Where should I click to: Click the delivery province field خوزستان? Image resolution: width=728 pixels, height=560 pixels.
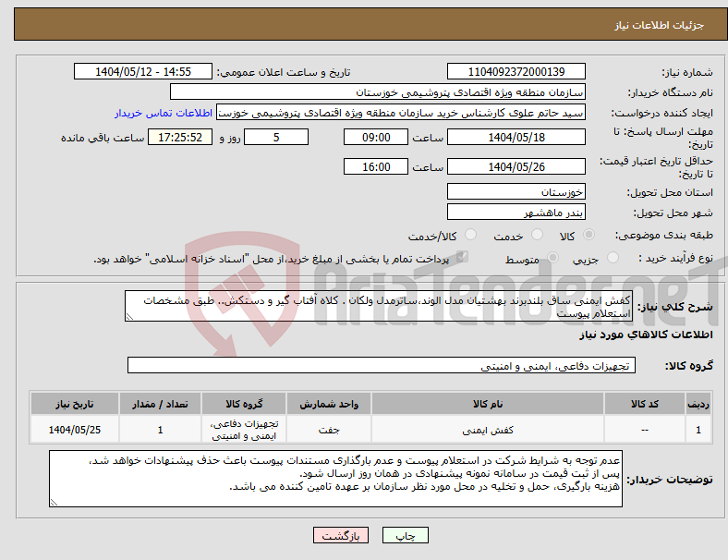tap(516, 191)
